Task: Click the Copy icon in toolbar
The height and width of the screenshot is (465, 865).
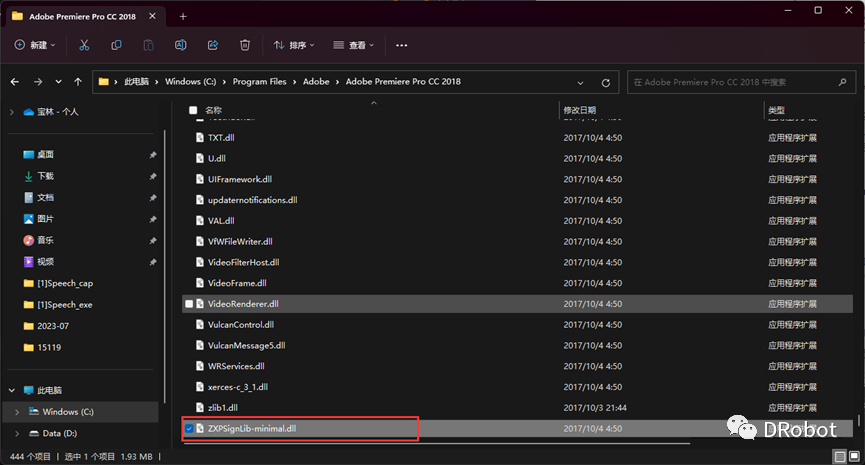Action: click(x=116, y=45)
